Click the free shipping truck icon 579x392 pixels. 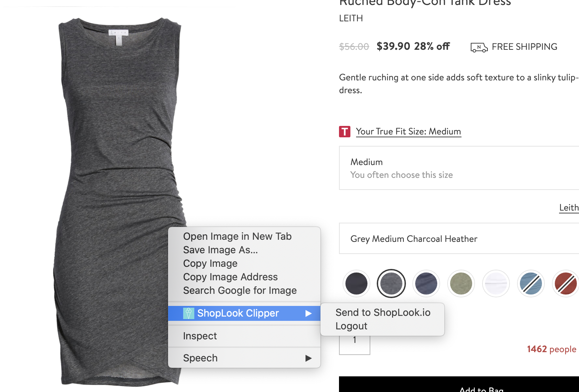coord(479,47)
